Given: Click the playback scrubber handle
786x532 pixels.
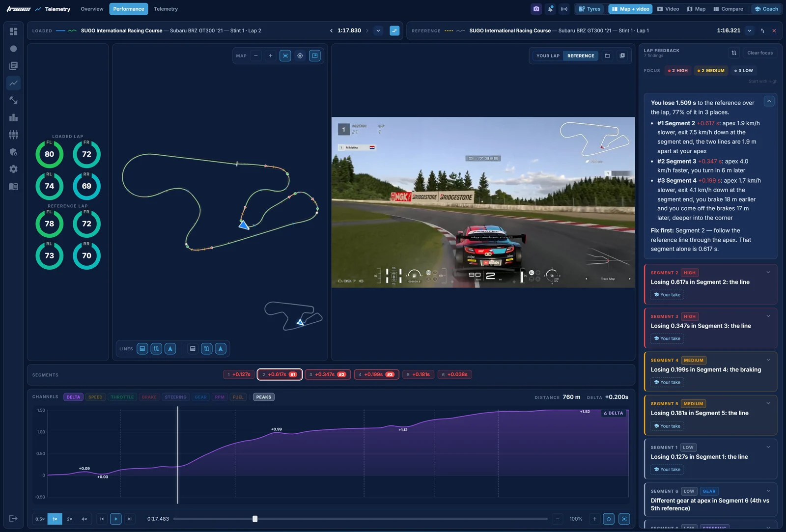Looking at the screenshot, I should tap(255, 519).
